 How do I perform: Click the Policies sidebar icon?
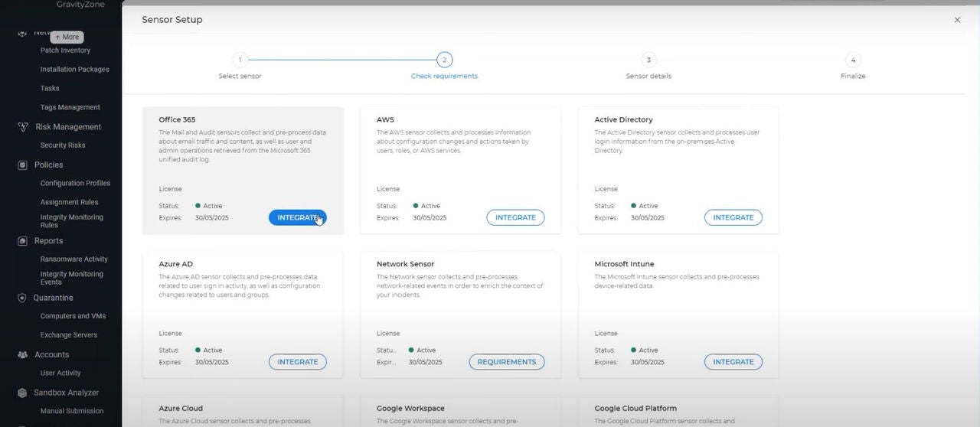tap(22, 165)
